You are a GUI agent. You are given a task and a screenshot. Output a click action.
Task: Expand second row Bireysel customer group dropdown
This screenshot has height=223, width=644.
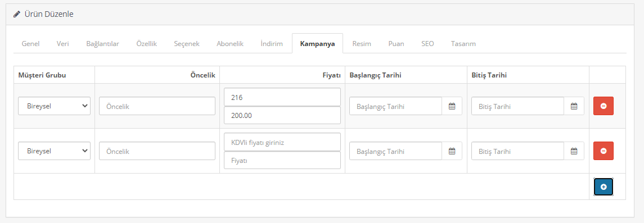[54, 151]
